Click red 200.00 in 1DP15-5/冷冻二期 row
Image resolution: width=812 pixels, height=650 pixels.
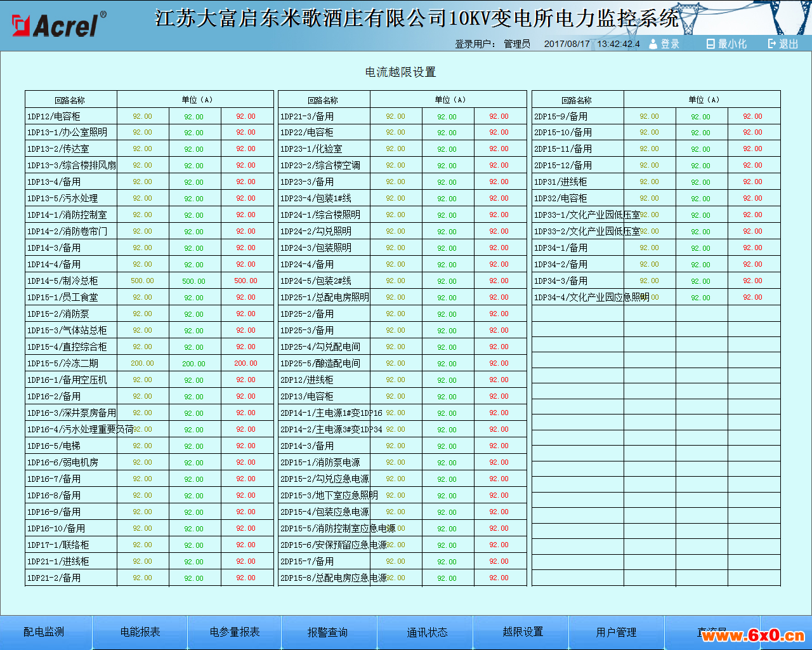click(246, 363)
